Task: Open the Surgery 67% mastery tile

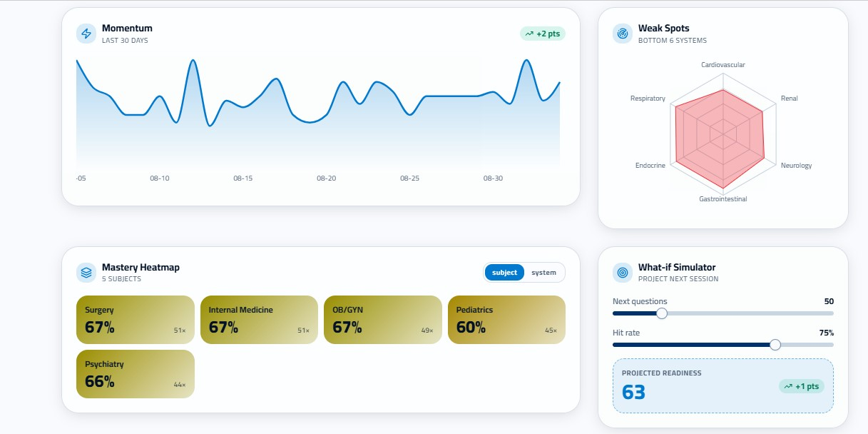Action: (136, 320)
